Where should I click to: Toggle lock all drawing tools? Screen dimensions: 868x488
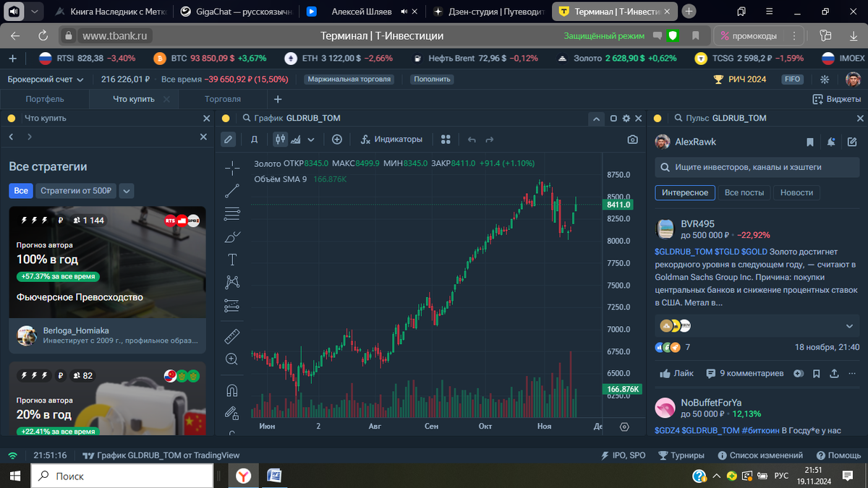click(232, 413)
